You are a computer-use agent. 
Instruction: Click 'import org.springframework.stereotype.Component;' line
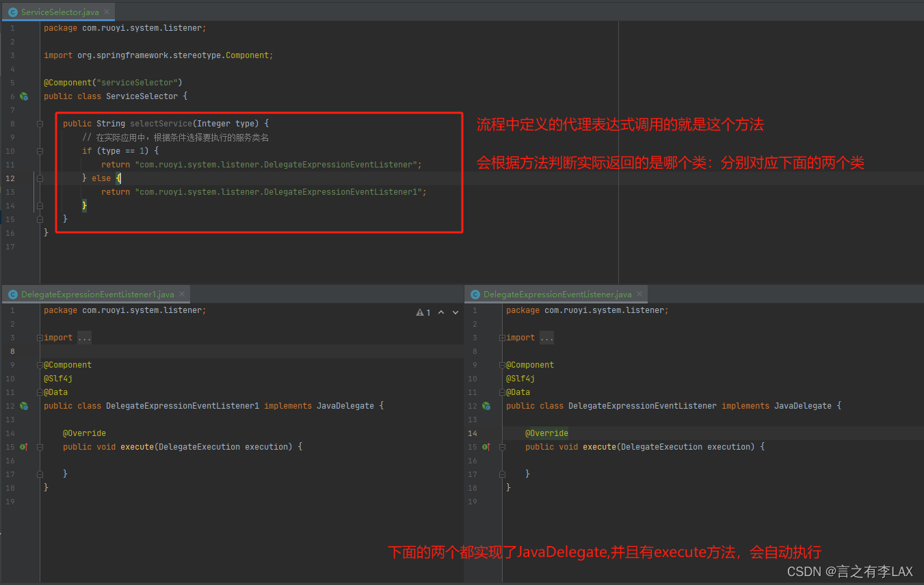[x=158, y=55]
